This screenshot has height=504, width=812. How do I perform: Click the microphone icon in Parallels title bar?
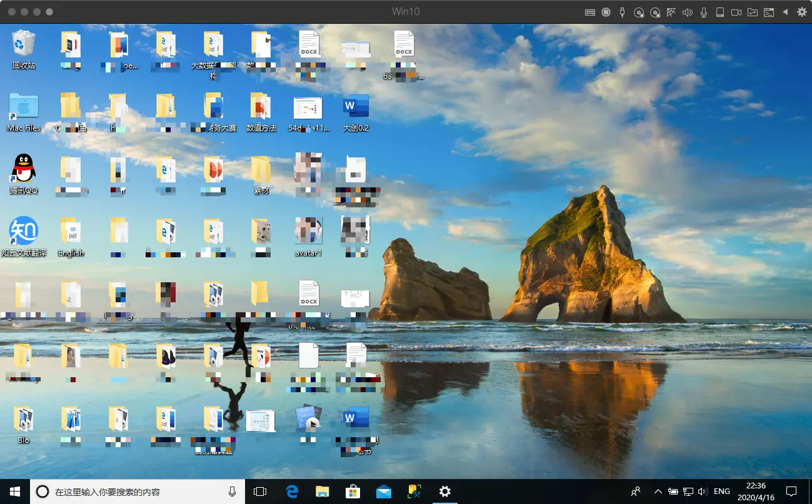pos(704,12)
